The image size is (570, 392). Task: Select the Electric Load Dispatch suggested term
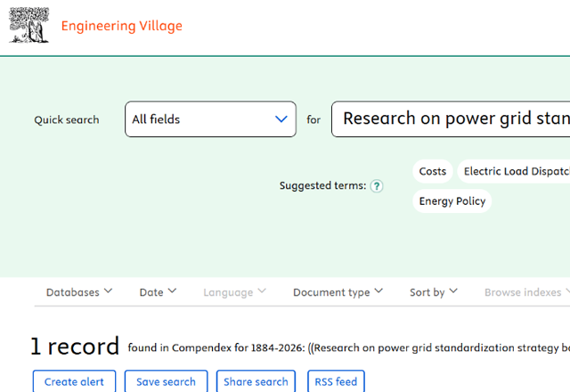tap(515, 172)
